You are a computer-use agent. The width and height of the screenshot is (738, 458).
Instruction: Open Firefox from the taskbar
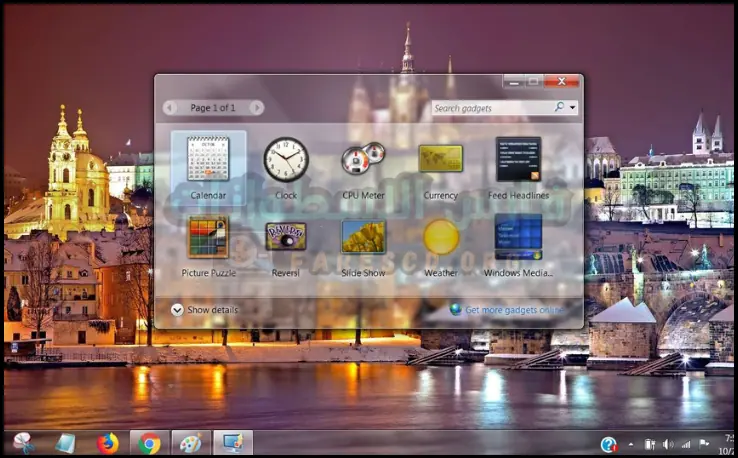pyautogui.click(x=107, y=442)
